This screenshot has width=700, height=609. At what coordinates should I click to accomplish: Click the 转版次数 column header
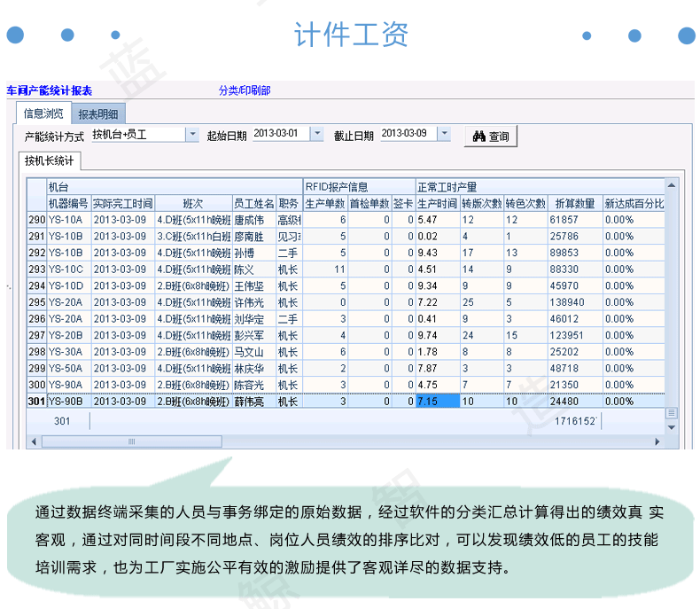point(482,204)
